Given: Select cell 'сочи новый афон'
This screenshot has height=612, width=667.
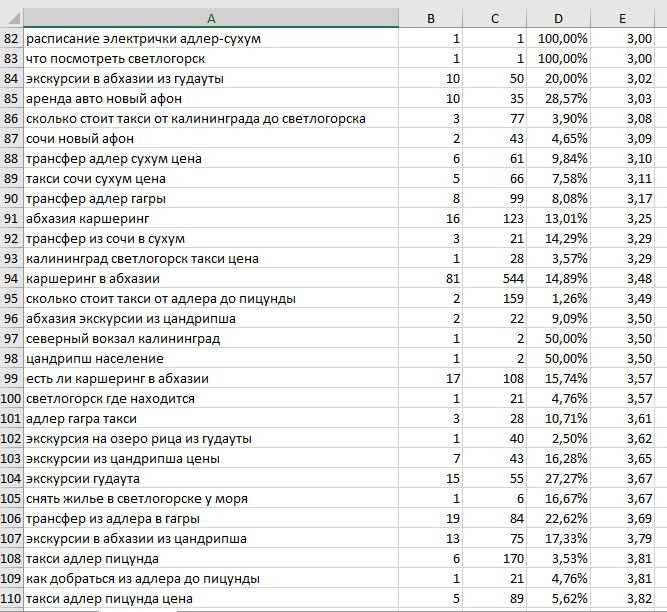Looking at the screenshot, I should [211, 138].
